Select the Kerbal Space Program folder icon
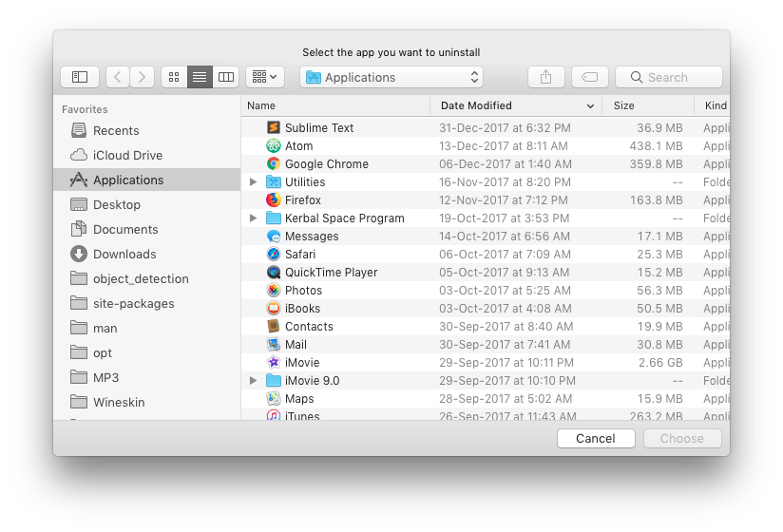This screenshot has height=532, width=783. point(273,218)
